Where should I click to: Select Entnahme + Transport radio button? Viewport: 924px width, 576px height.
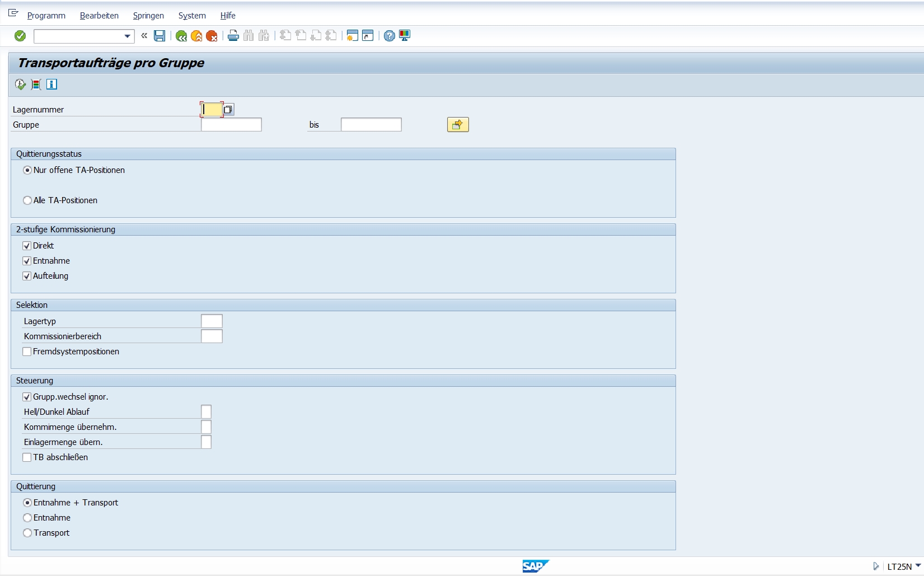pyautogui.click(x=27, y=503)
